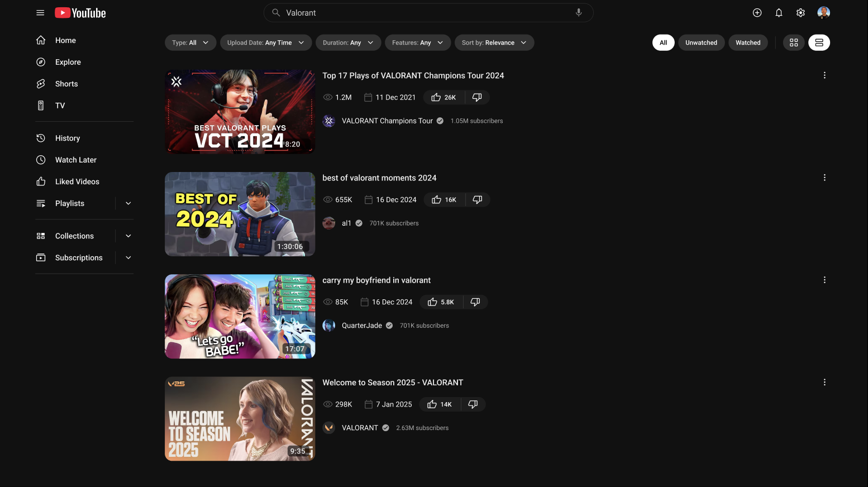This screenshot has width=868, height=487.
Task: Dislike best of valorant moments 2024
Action: click(478, 199)
